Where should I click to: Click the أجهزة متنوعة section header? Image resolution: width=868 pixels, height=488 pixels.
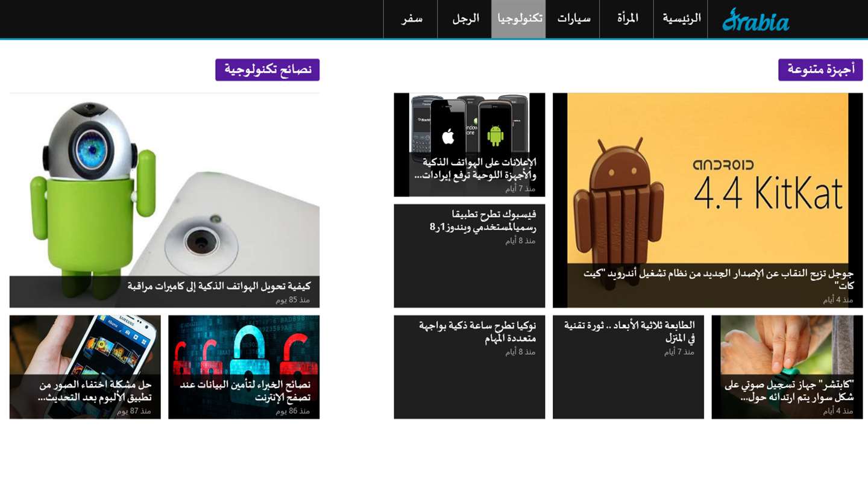point(820,70)
